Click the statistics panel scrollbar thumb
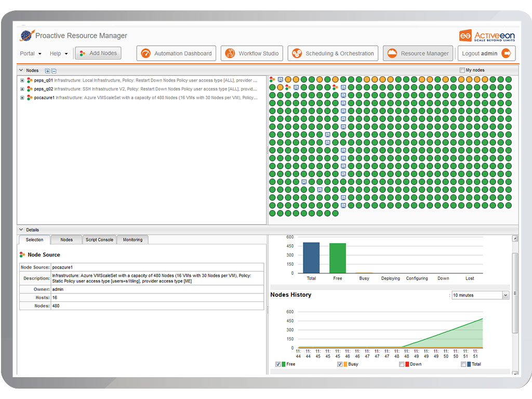This screenshot has width=532, height=399. click(515, 293)
